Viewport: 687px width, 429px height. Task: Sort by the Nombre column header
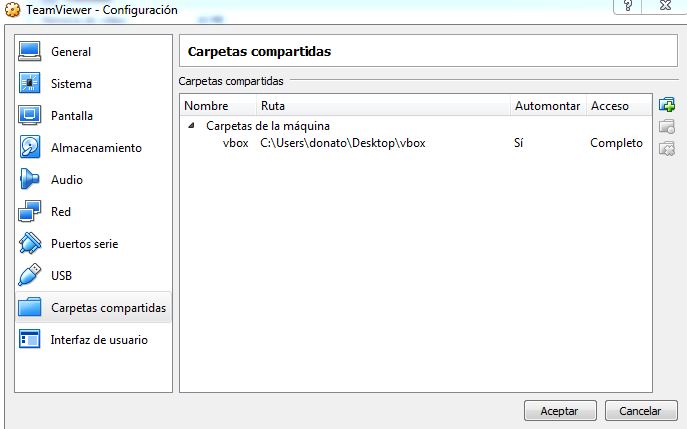point(207,105)
